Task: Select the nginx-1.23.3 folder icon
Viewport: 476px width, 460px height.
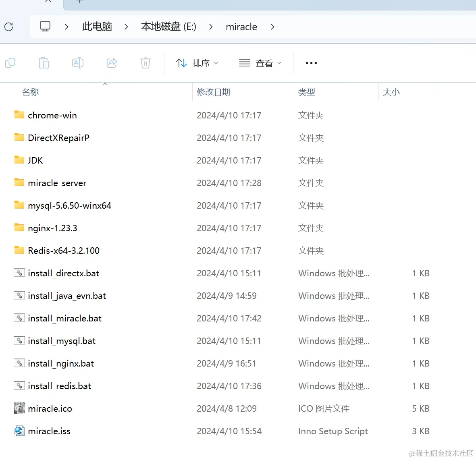Action: (19, 227)
